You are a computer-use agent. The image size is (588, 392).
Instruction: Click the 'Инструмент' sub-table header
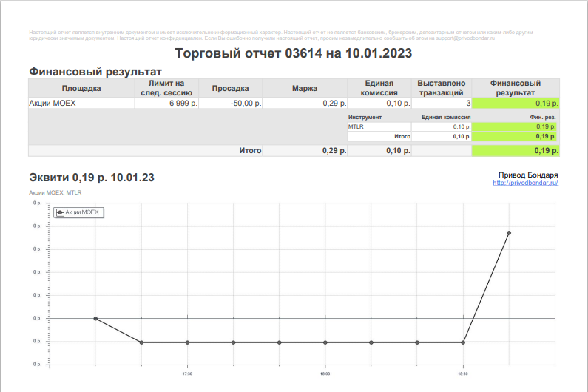pos(365,117)
